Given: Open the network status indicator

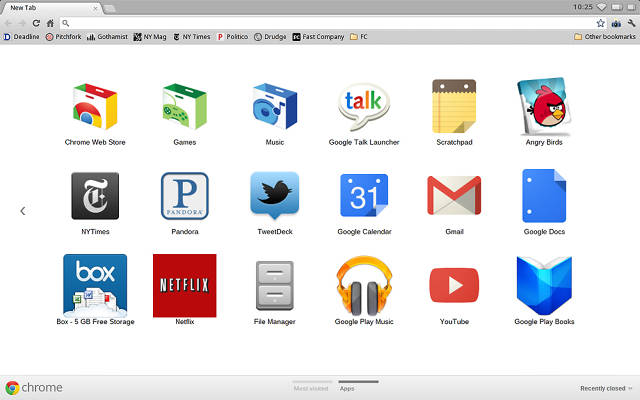Looking at the screenshot, I should (602, 7).
